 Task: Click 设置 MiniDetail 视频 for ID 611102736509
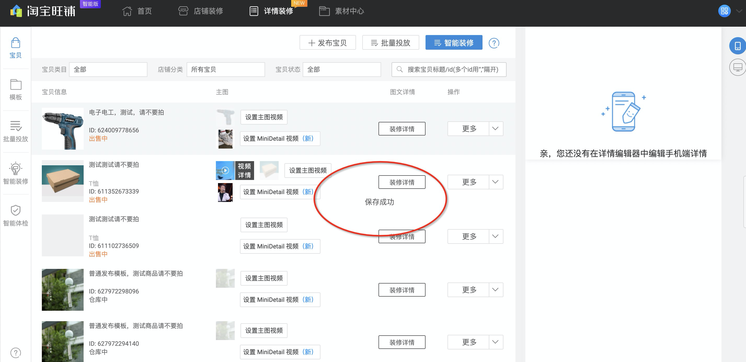(280, 246)
